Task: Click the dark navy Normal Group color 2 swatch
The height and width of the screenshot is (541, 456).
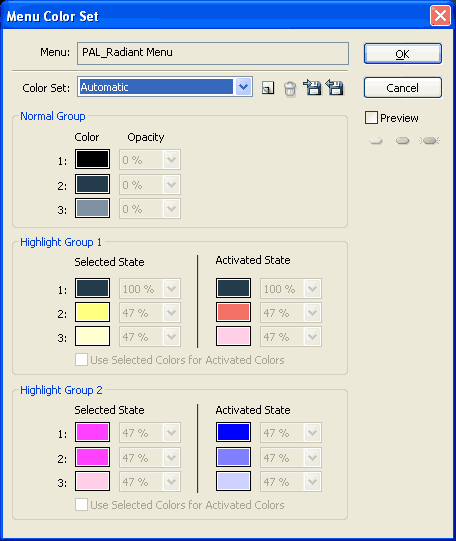Action: point(92,184)
